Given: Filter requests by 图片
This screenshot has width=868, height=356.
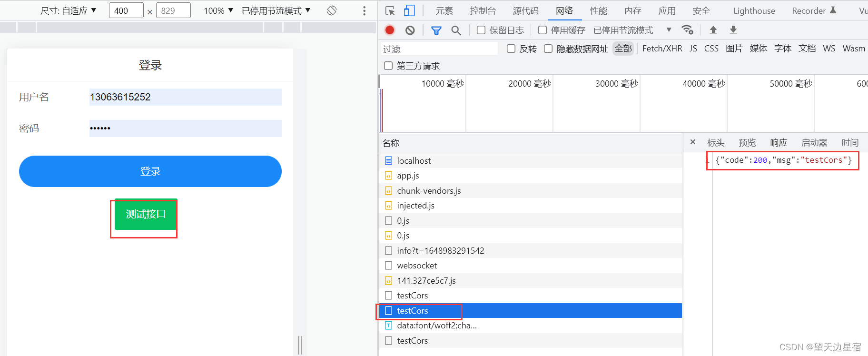Looking at the screenshot, I should pos(734,49).
